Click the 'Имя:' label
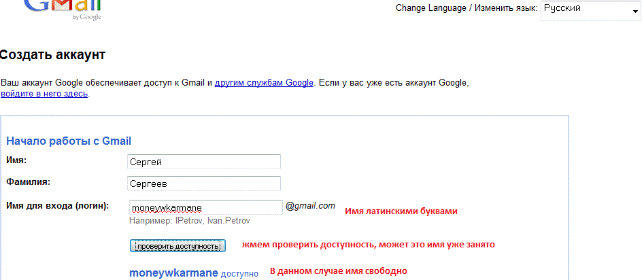The height and width of the screenshot is (280, 644). 16,160
